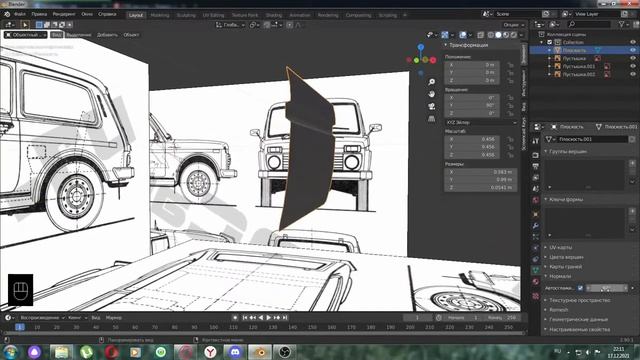Select Solid viewport shading mode
This screenshot has height=360, width=640.
coord(498,35)
